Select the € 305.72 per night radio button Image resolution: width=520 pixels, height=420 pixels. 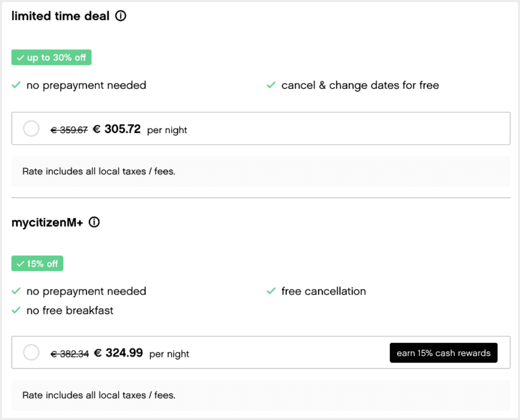[x=31, y=128]
